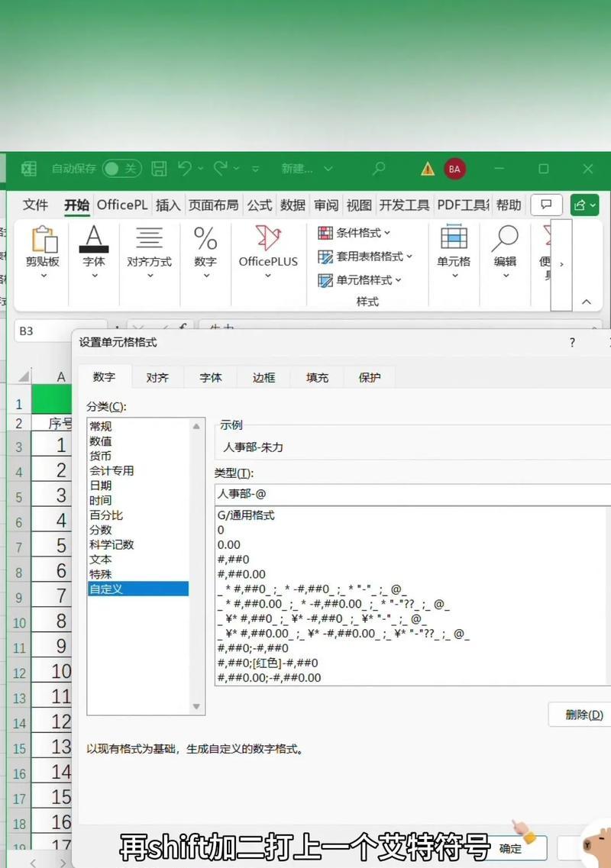Open the 对齐方式 alignment group
The height and width of the screenshot is (868, 611).
149,252
